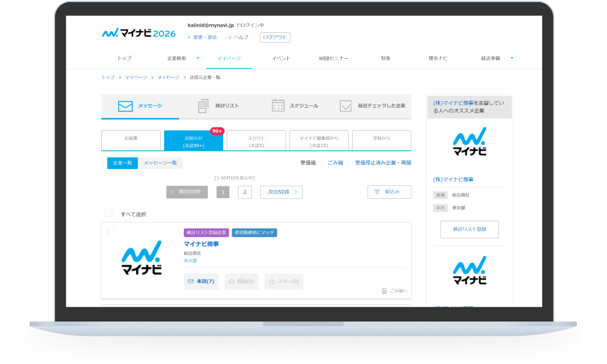The height and width of the screenshot is (364, 607).
Task: Open the 理系ナビ nav item
Action: 438,58
